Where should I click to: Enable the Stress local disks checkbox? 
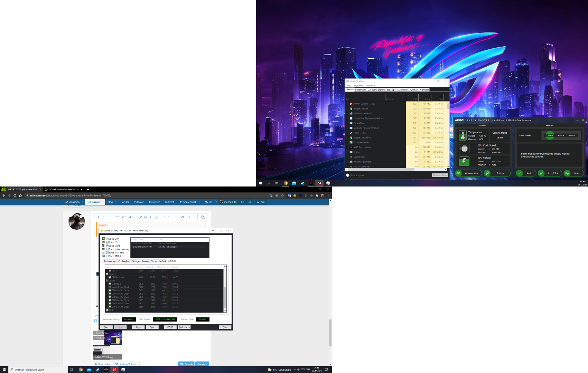[x=108, y=253]
